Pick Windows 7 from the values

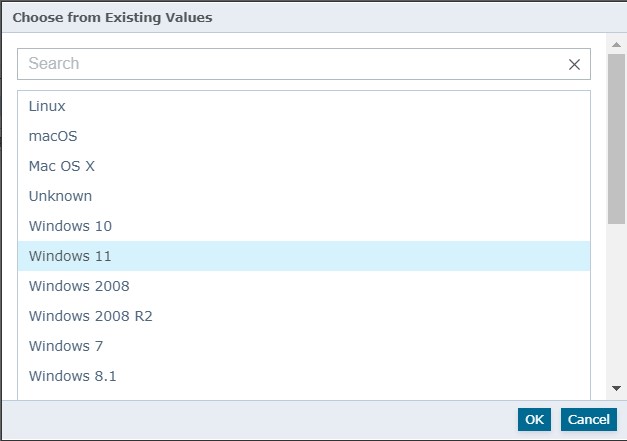pos(304,346)
